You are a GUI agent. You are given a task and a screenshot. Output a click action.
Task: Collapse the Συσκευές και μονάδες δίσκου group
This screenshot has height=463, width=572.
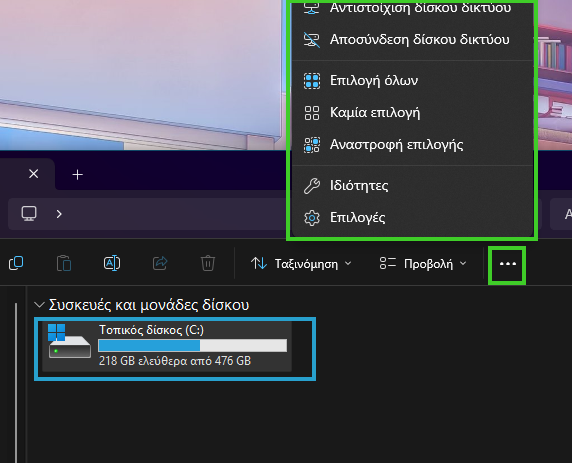(x=39, y=305)
